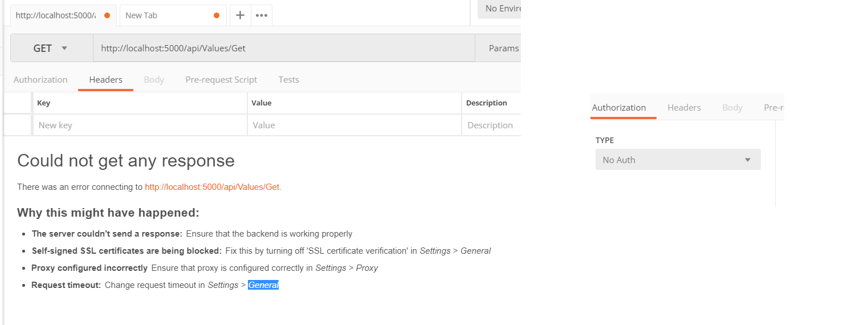Open the No Environment selector
This screenshot has height=325, width=868.
click(499, 9)
